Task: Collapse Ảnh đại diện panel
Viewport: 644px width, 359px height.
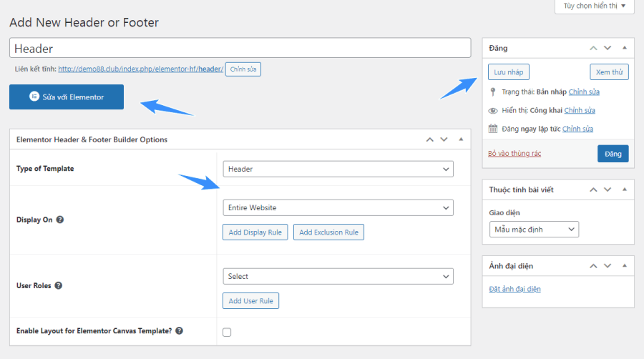Action: [x=625, y=266]
